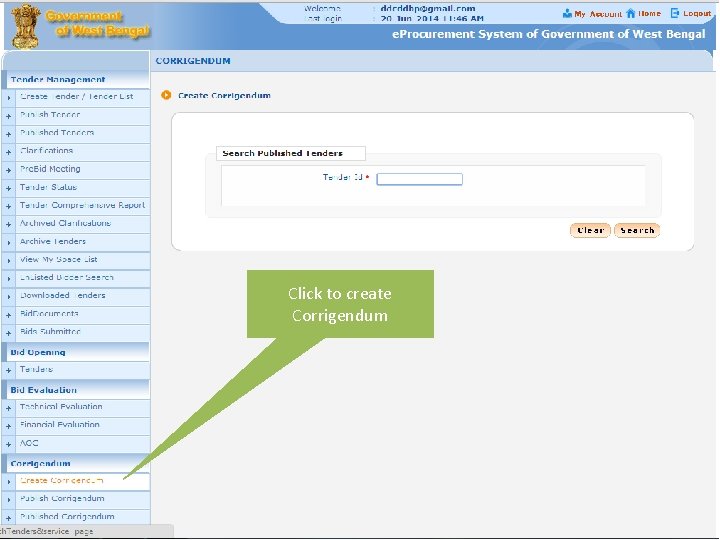Click the Bid Opening section header
The image size is (720, 540).
pyautogui.click(x=38, y=352)
